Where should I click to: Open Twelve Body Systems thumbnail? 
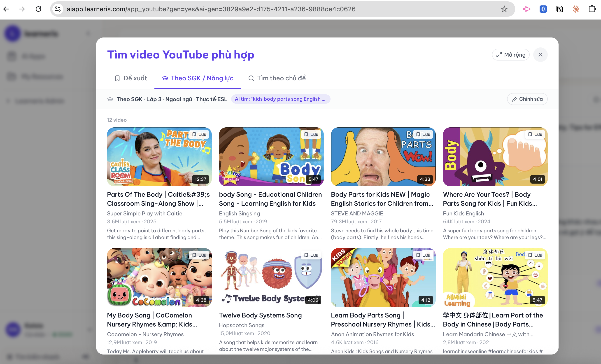(x=271, y=278)
